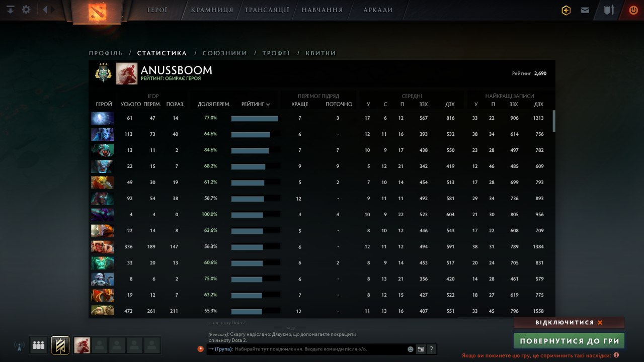This screenshot has height=362, width=644.
Task: Sort by ПЕРЕМ. wins column header
Action: coord(152,104)
